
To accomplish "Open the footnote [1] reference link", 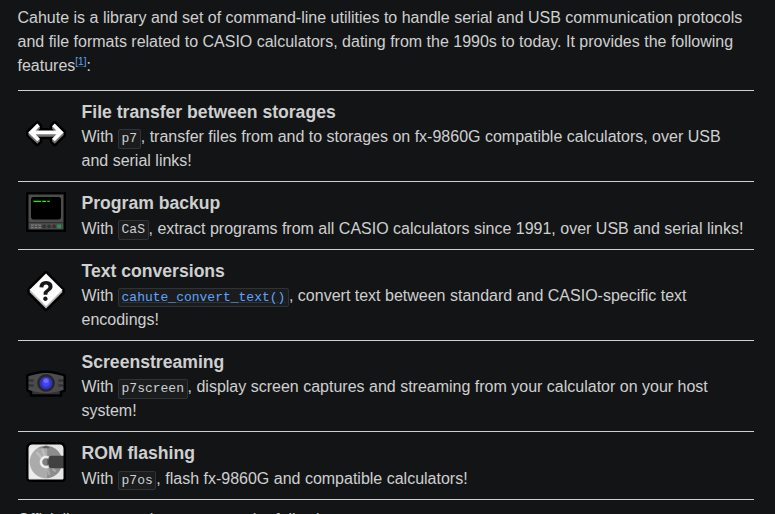I will (x=81, y=62).
